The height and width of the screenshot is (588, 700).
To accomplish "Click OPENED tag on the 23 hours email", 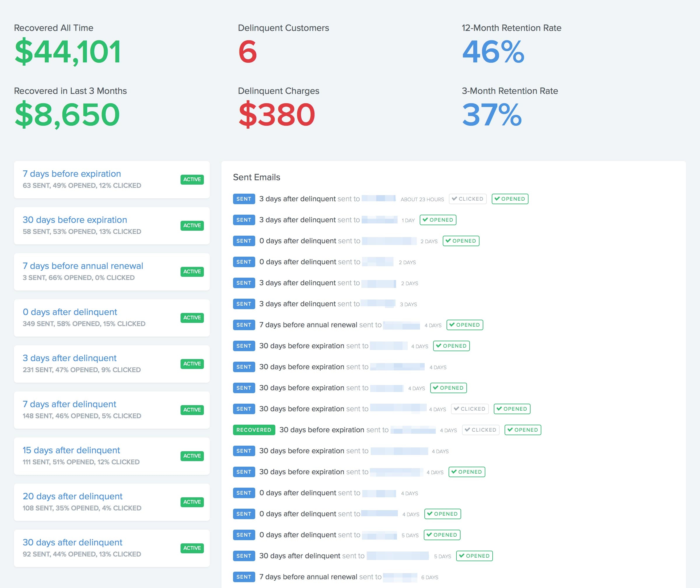I will [510, 199].
